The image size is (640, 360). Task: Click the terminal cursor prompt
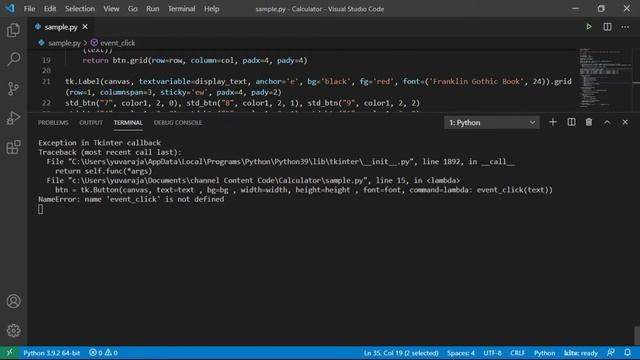(40, 209)
